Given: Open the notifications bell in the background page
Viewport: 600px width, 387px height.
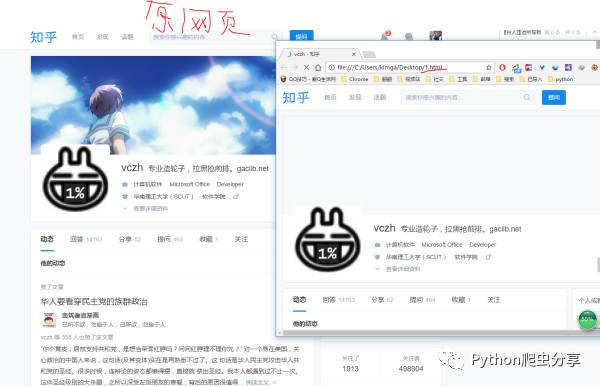Looking at the screenshot, I should point(385,36).
